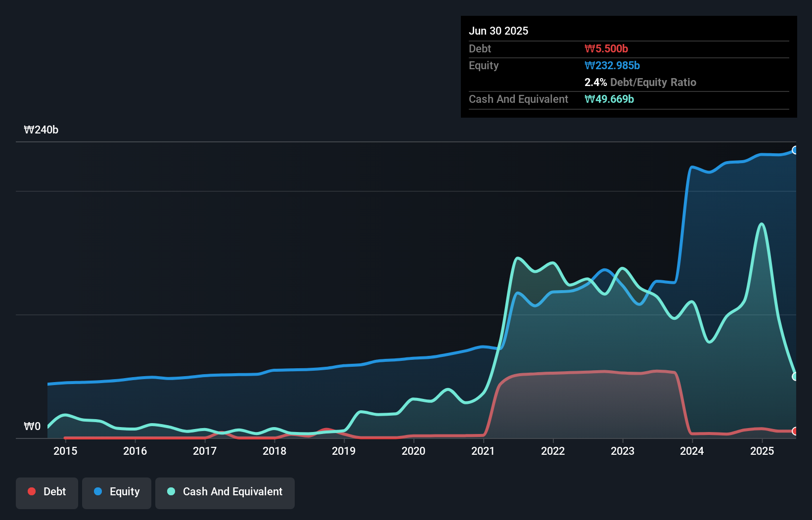Click the ₩49.669b cash value
The width and height of the screenshot is (812, 520).
pos(609,99)
